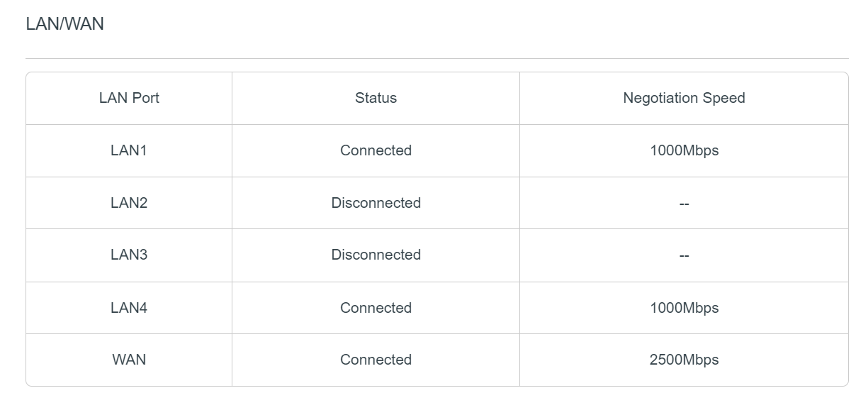Click the Disconnected status for LAN3
This screenshot has width=868, height=393.
376,255
